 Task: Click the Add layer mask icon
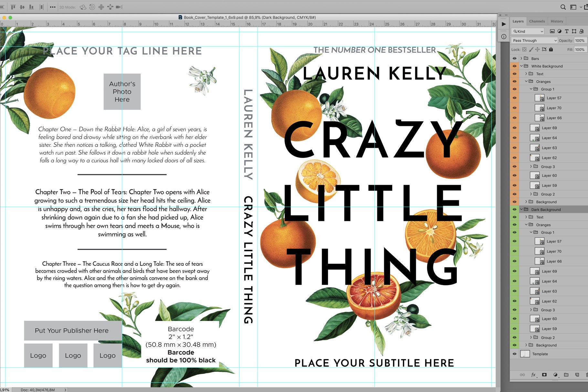544,375
